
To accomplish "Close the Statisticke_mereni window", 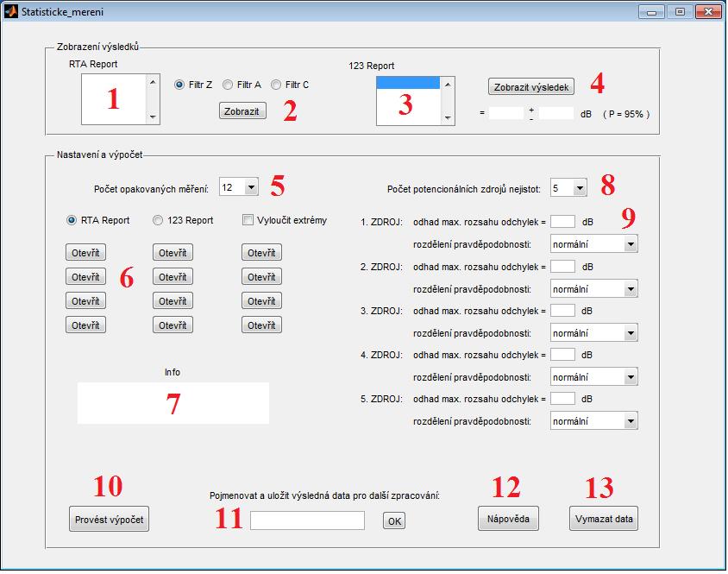I will click(x=708, y=11).
